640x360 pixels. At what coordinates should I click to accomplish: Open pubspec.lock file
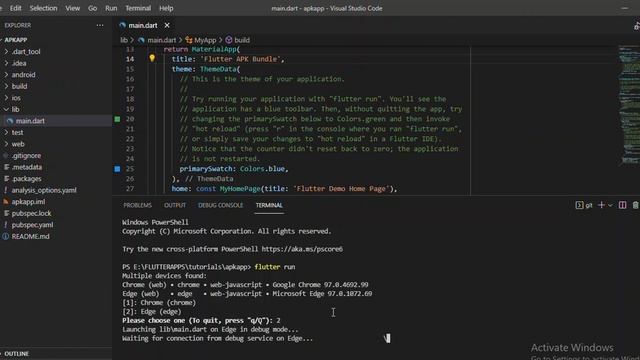[31, 213]
